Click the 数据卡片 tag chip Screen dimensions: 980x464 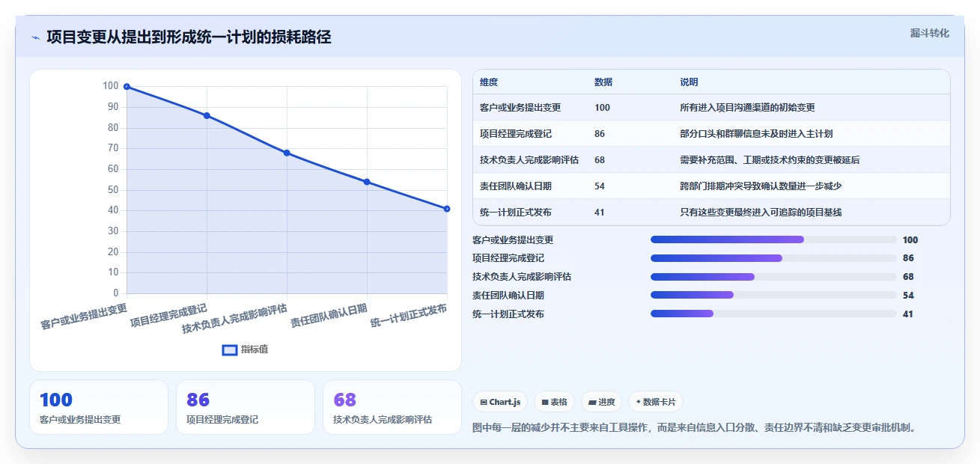(655, 402)
